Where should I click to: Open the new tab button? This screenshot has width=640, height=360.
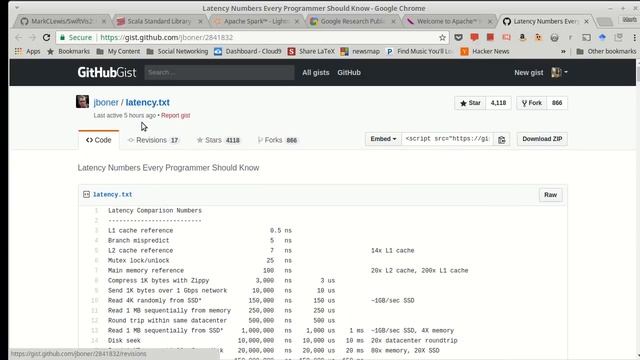[x=604, y=21]
